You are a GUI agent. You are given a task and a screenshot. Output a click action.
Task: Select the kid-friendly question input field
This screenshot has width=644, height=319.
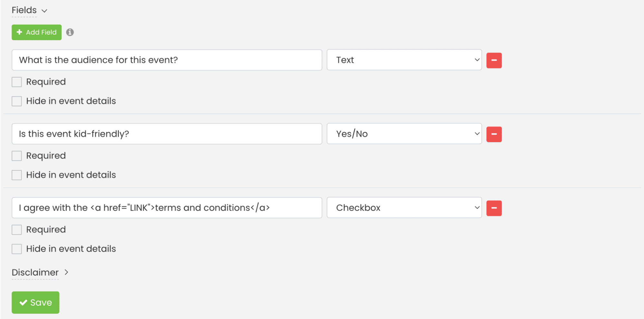(167, 134)
